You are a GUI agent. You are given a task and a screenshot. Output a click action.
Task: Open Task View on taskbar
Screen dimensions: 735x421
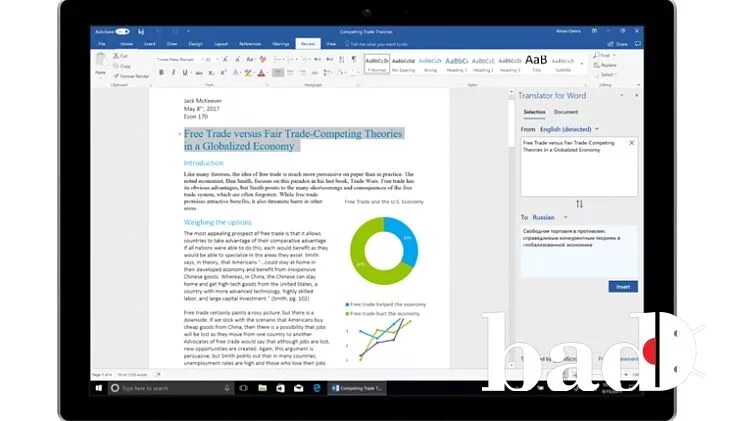[x=243, y=388]
